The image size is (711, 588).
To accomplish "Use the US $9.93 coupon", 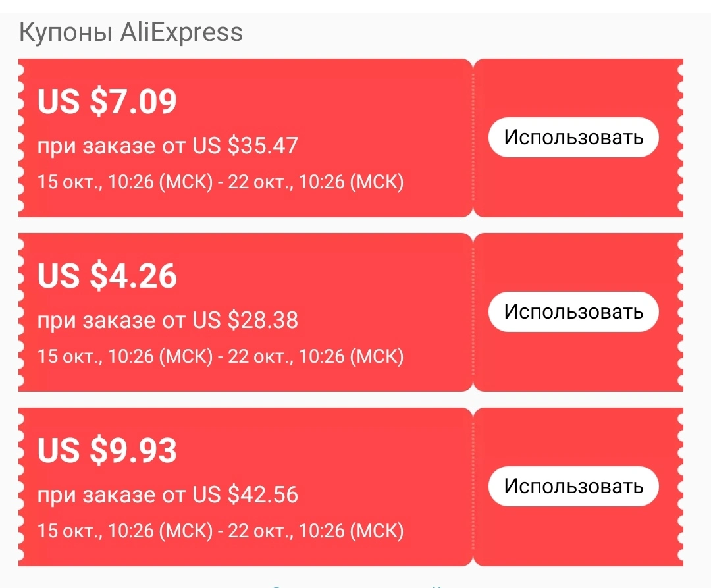I will pyautogui.click(x=573, y=486).
